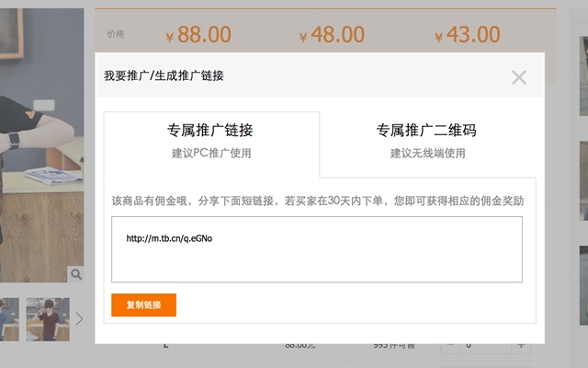
Task: Show next thumbnails with the right chevron
Action: (x=79, y=318)
